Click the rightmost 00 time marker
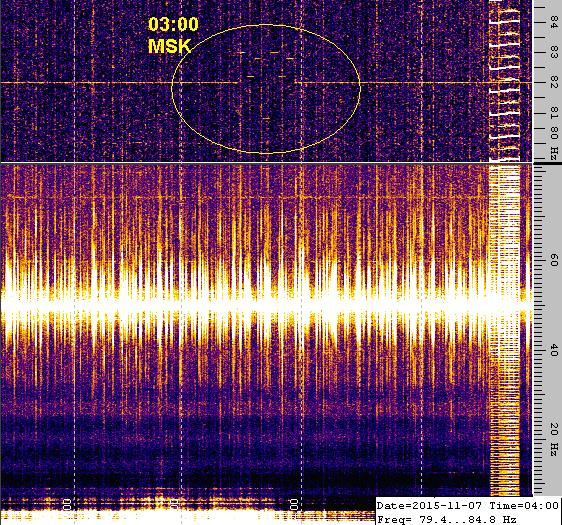Viewport: 562px width, 525px height. pyautogui.click(x=294, y=505)
